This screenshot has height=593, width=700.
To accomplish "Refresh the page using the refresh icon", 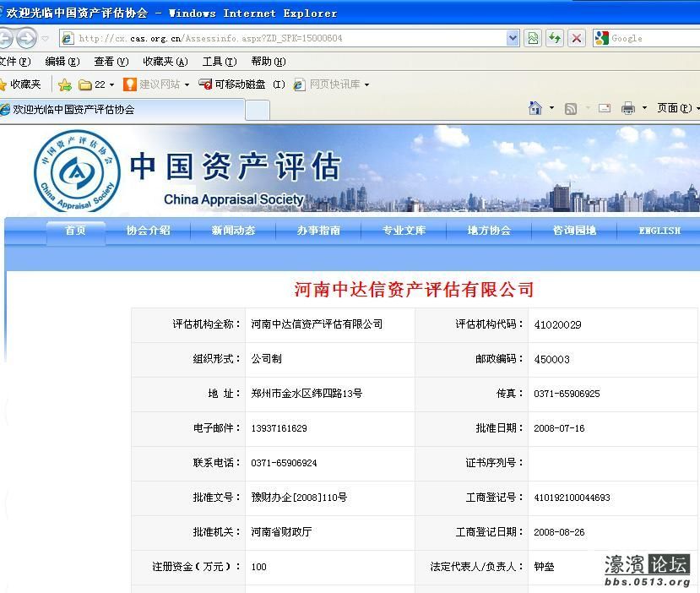I will point(554,38).
